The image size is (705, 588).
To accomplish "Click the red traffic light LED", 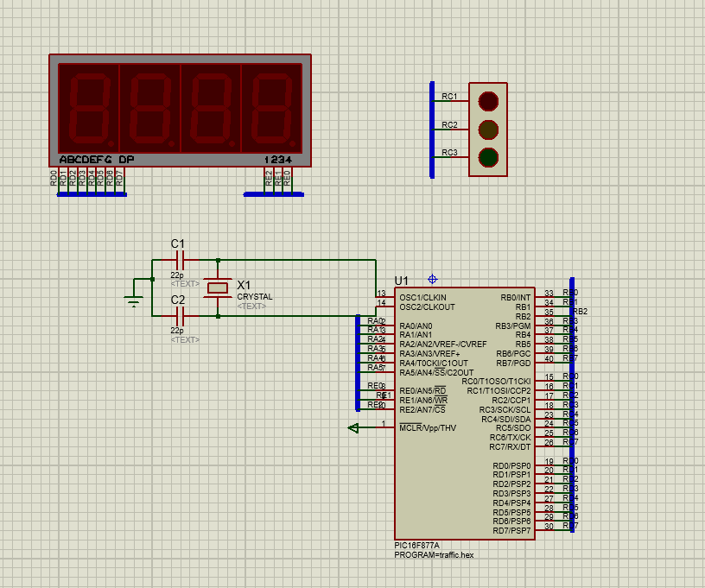I will 488,101.
